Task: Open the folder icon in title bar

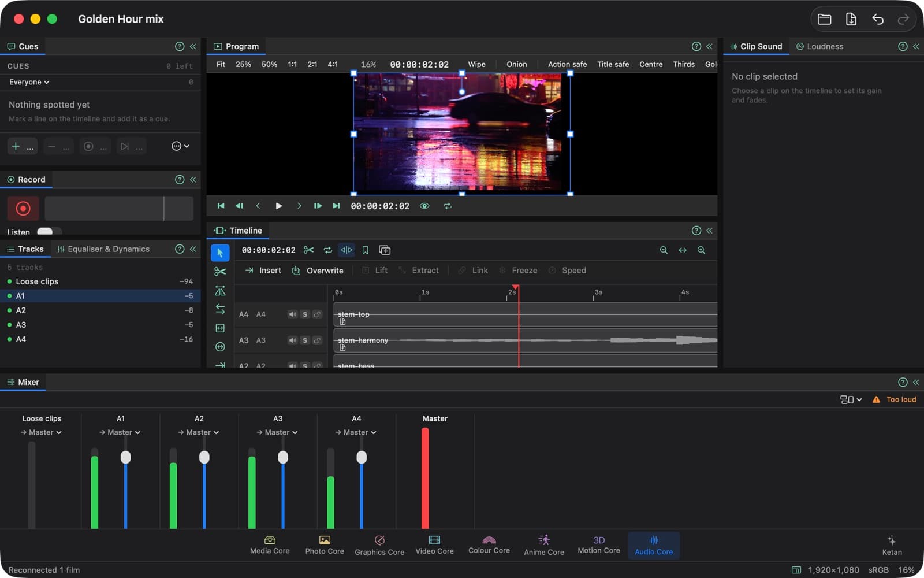Action: click(x=825, y=19)
